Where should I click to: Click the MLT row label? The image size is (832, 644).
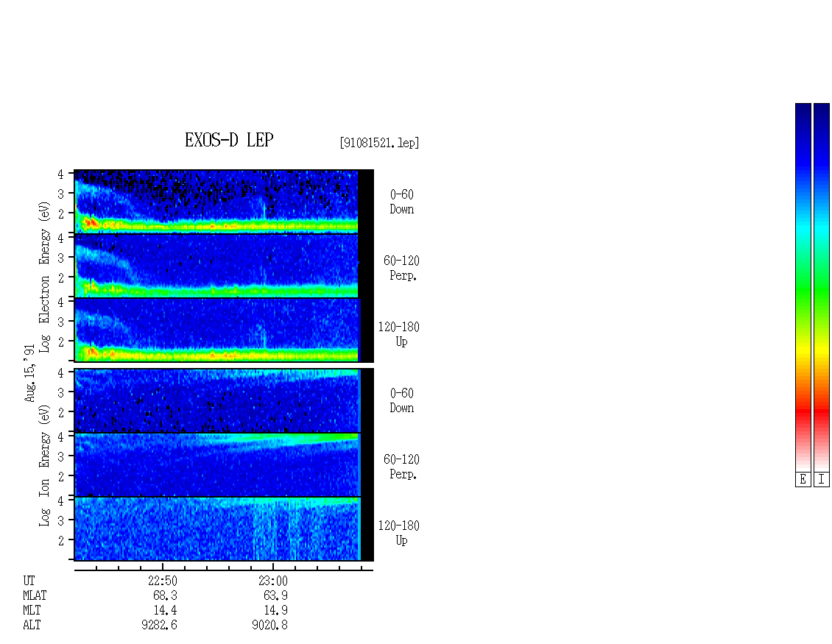tap(32, 611)
